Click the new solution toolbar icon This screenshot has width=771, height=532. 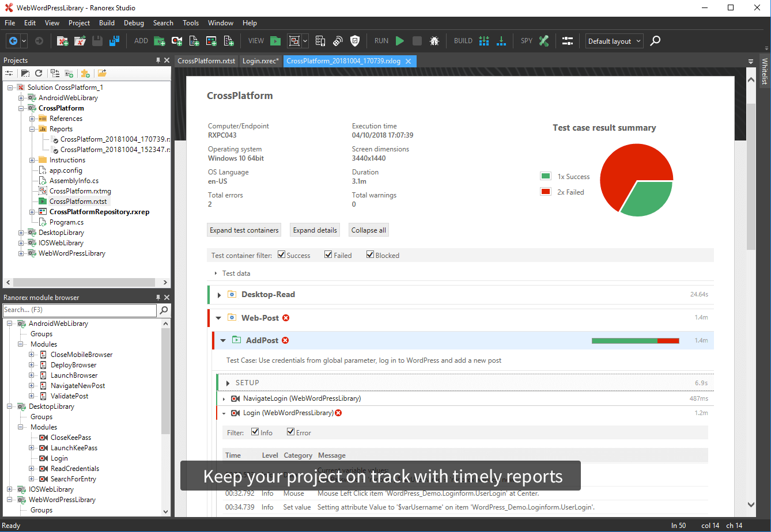[62, 41]
